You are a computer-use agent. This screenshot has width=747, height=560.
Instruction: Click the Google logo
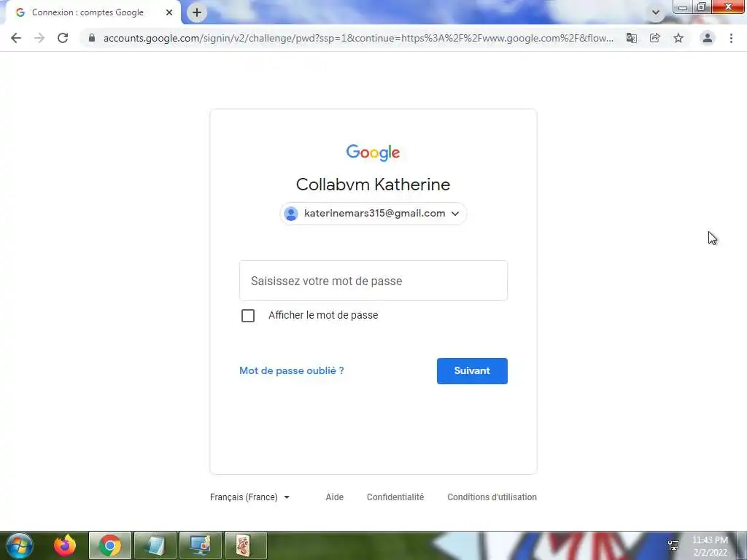pyautogui.click(x=373, y=152)
